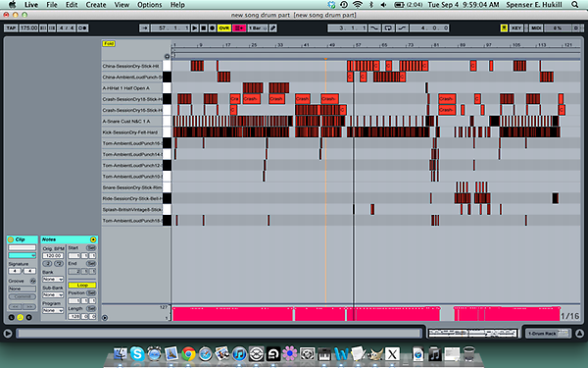Click the 0% CPU load meter

[558, 28]
